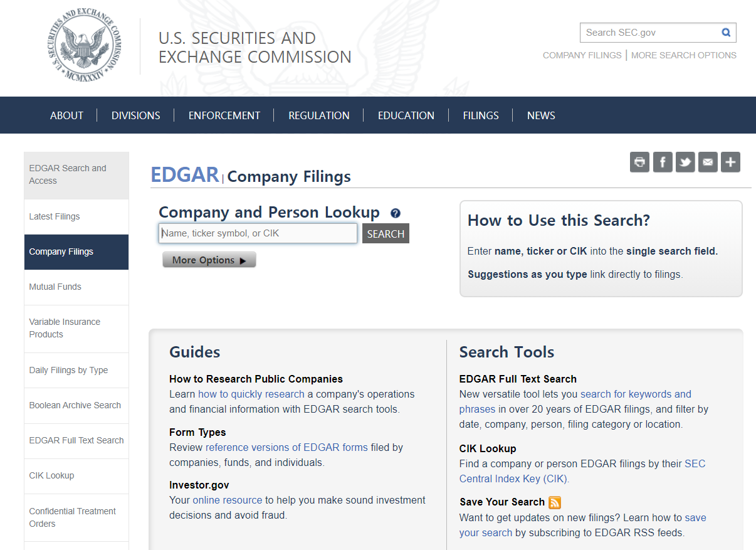Switch to Latest Filings section
Image resolution: width=756 pixels, height=550 pixels.
[55, 216]
